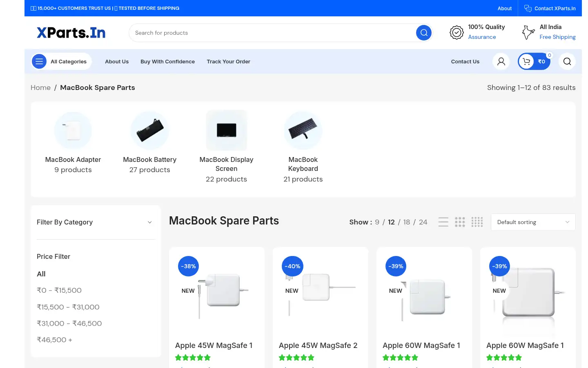
Task: Open the shopping cart showing ₹0
Action: click(x=534, y=61)
